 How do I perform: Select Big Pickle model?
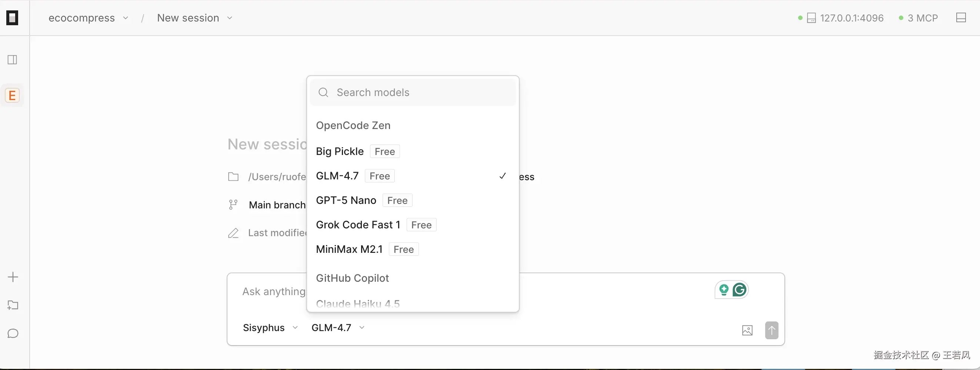click(x=340, y=152)
